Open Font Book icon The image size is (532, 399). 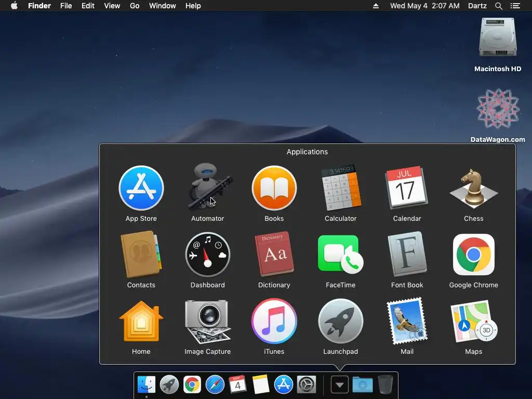(x=407, y=254)
